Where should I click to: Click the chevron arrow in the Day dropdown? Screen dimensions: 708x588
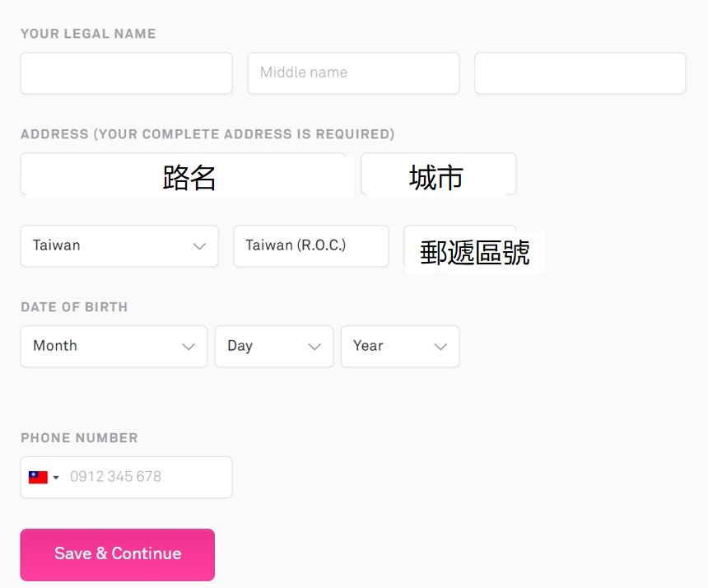[x=314, y=347]
